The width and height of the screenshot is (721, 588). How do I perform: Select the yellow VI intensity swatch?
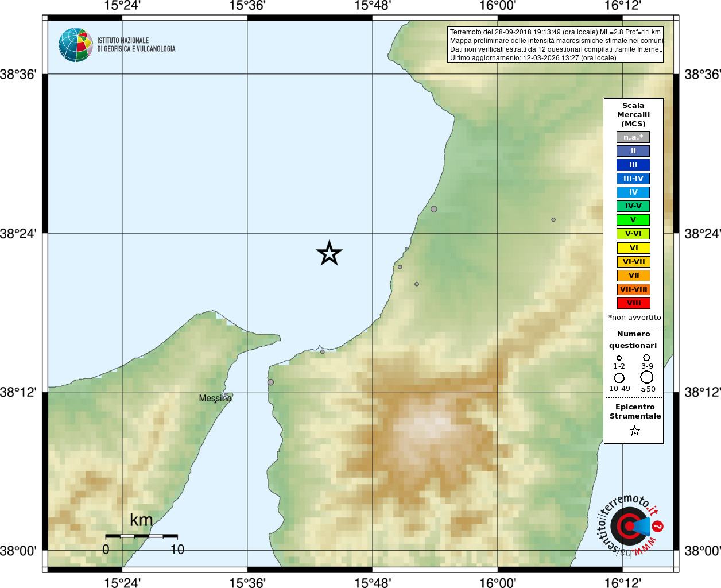[633, 248]
